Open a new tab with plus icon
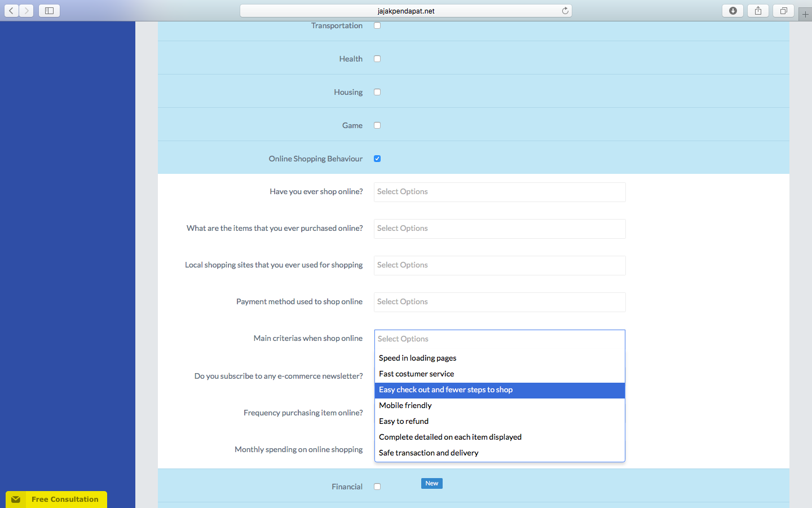This screenshot has height=508, width=812. pyautogui.click(x=805, y=14)
